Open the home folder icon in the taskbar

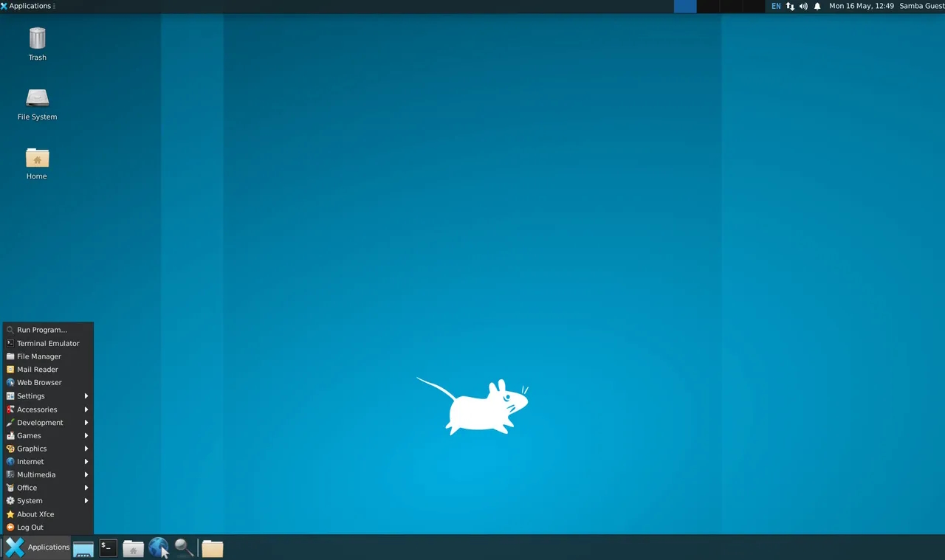point(133,547)
